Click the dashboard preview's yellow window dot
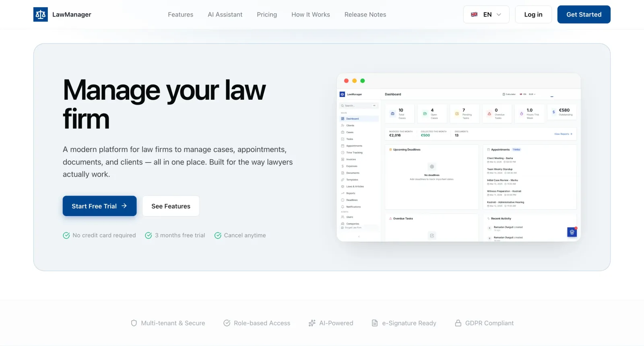Image resolution: width=644 pixels, height=346 pixels. (354, 81)
